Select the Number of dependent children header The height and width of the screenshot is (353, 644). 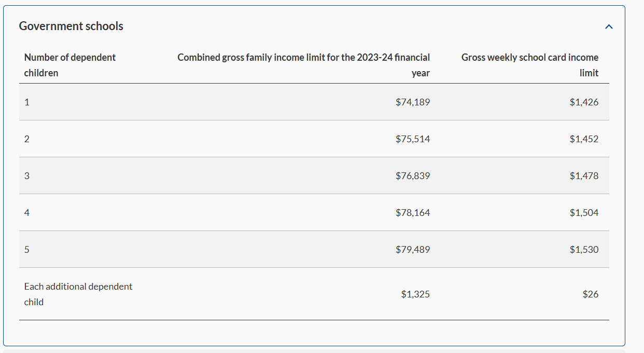[70, 65]
